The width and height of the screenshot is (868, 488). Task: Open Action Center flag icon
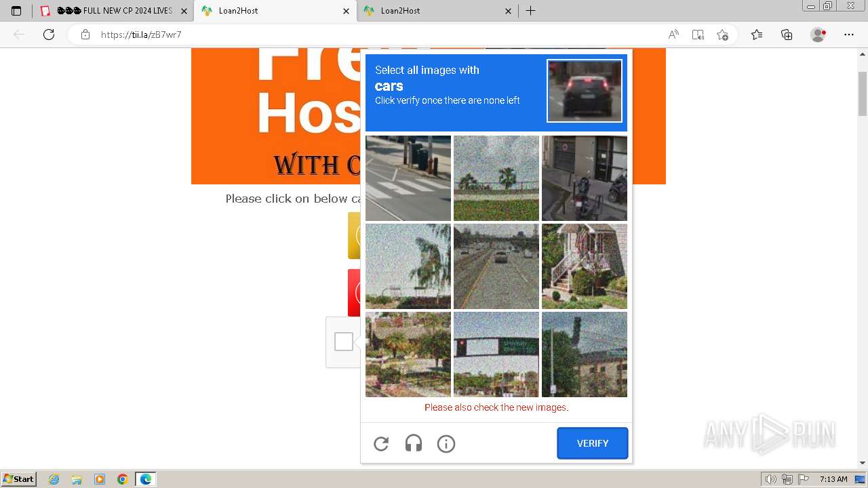pos(802,479)
